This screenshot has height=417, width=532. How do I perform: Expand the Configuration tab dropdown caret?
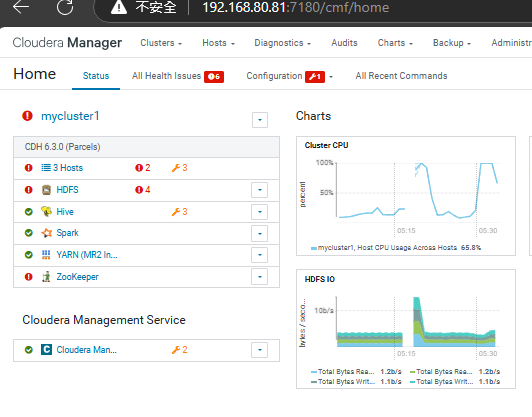point(331,77)
